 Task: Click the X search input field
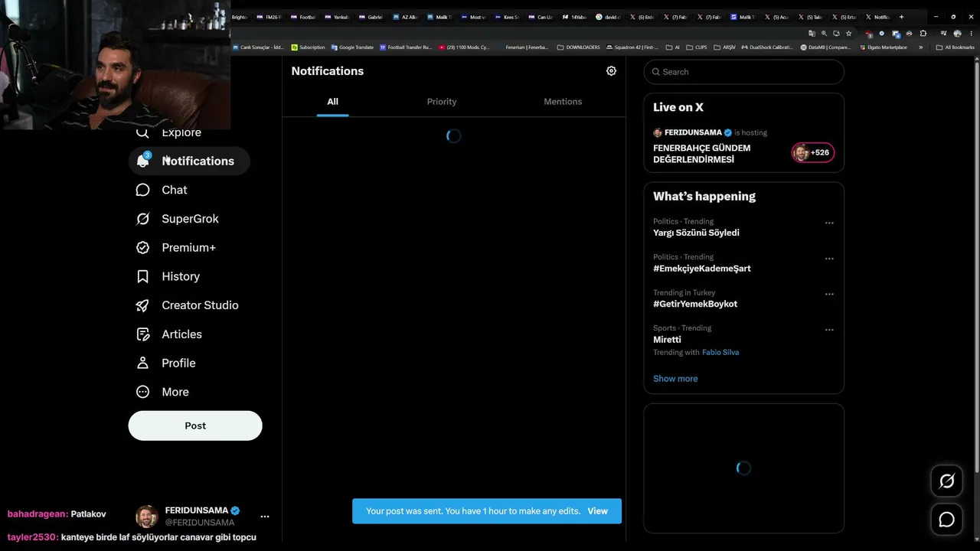(x=744, y=72)
